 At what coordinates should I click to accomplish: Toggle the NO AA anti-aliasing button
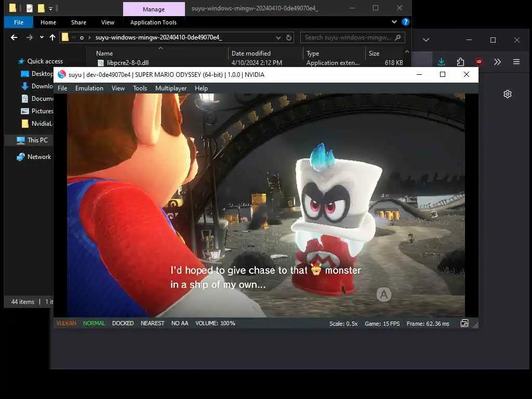pos(179,323)
